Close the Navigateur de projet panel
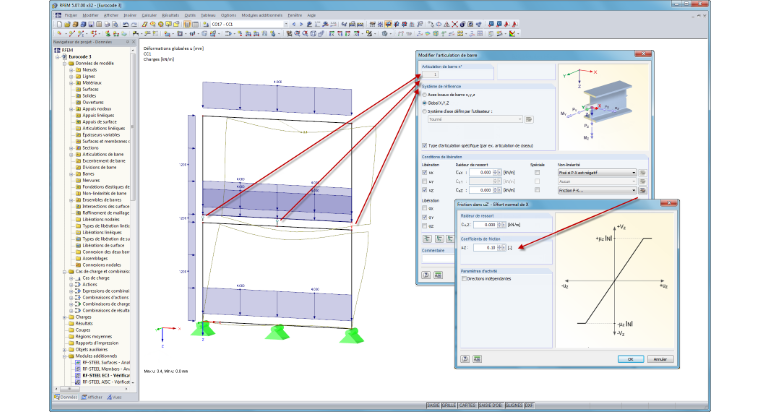 tap(134, 42)
